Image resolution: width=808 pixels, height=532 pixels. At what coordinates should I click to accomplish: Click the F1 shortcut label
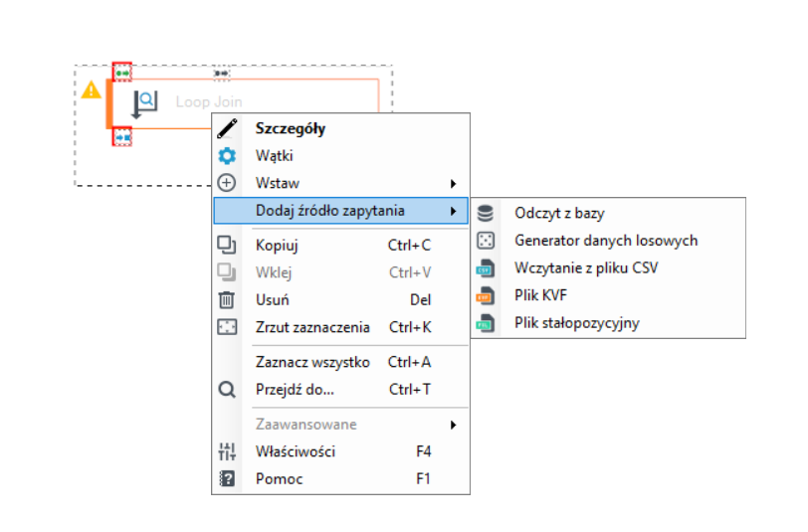tap(424, 479)
